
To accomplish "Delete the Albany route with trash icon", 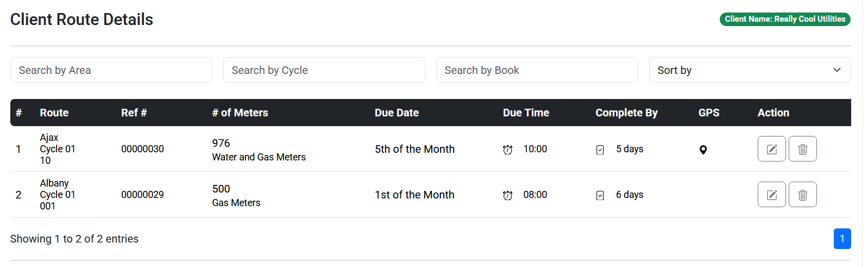I will click(802, 195).
